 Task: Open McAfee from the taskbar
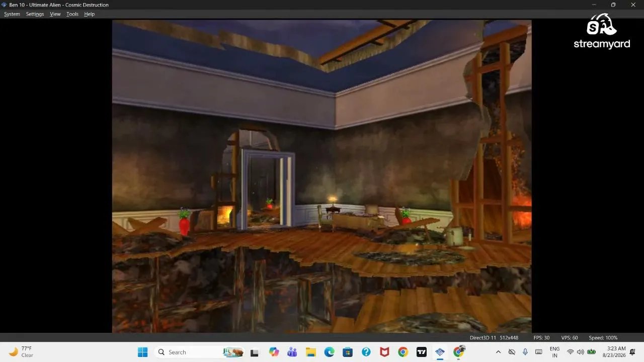click(x=384, y=352)
